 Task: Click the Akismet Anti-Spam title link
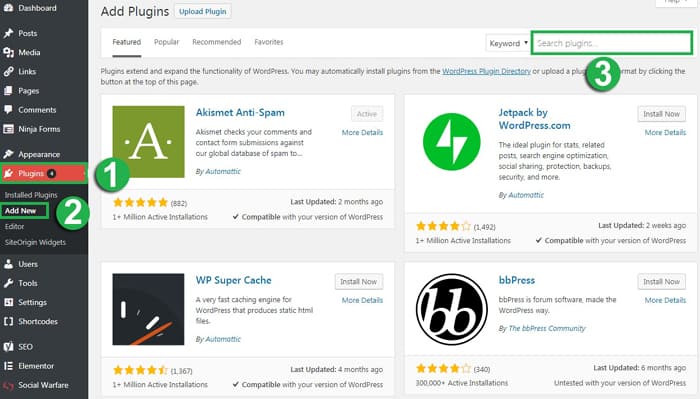[240, 112]
